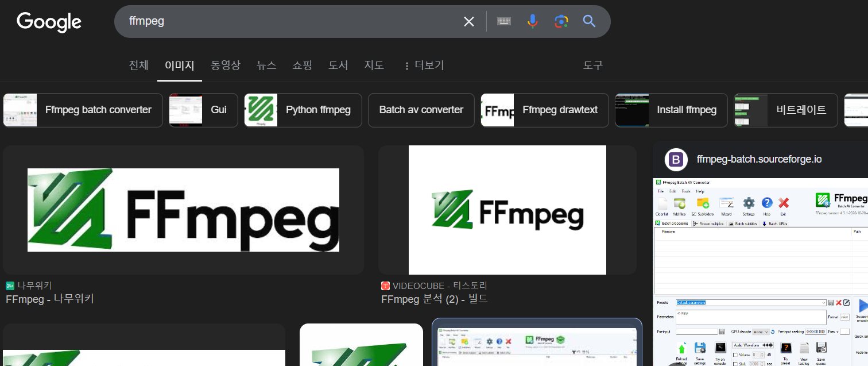
Task: Open the large FFmpeg logo image from 나무위키
Action: click(183, 210)
